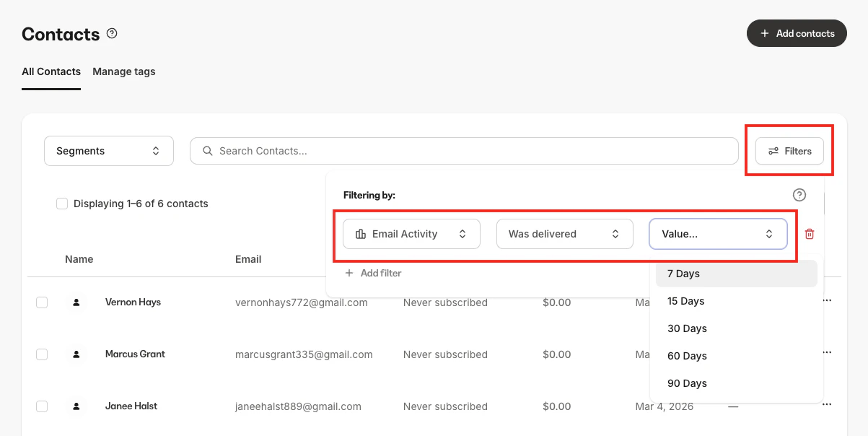Viewport: 868px width, 436px height.
Task: Open the more options menu for Janee Halst row
Action: coord(827,405)
